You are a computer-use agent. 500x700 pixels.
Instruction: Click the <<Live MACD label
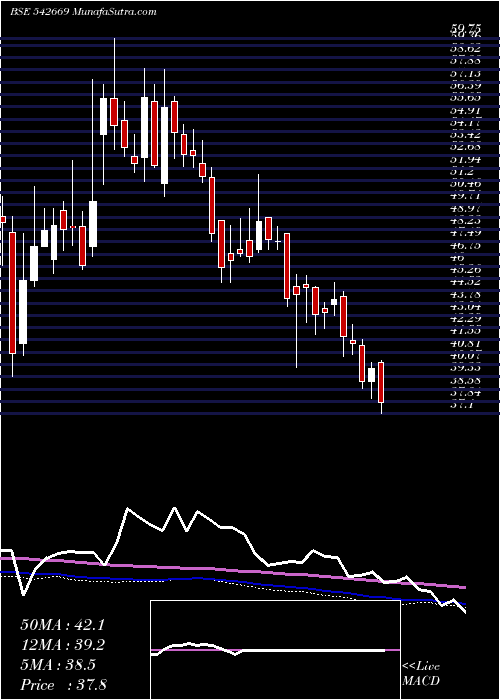[421, 674]
